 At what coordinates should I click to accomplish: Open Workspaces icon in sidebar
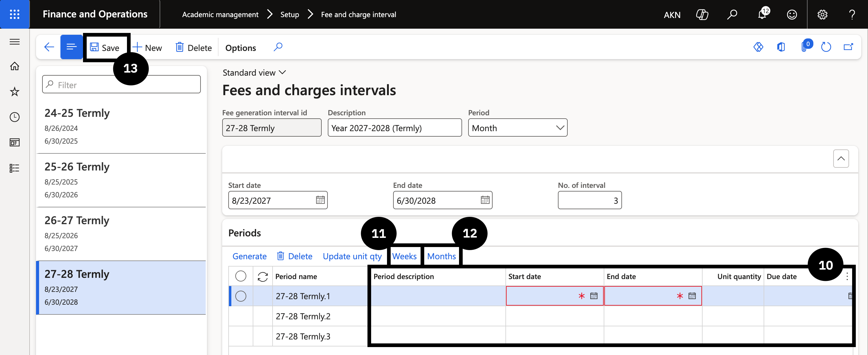click(14, 142)
